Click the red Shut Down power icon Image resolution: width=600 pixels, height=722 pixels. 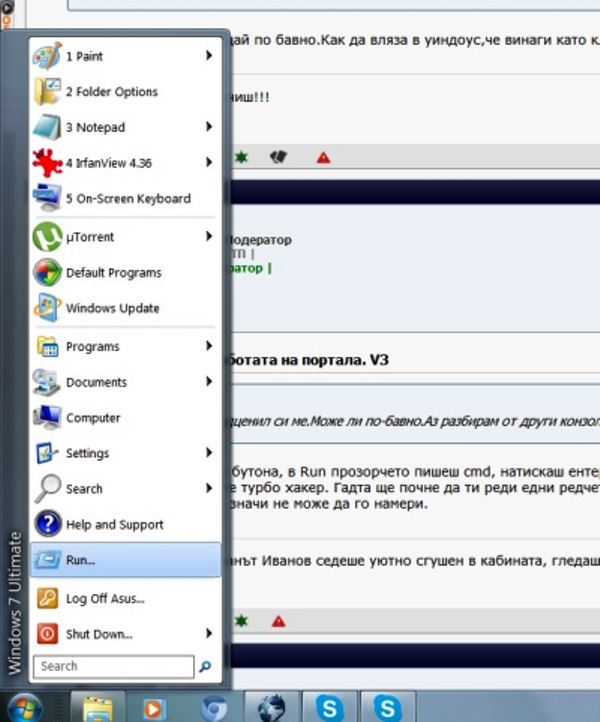47,634
